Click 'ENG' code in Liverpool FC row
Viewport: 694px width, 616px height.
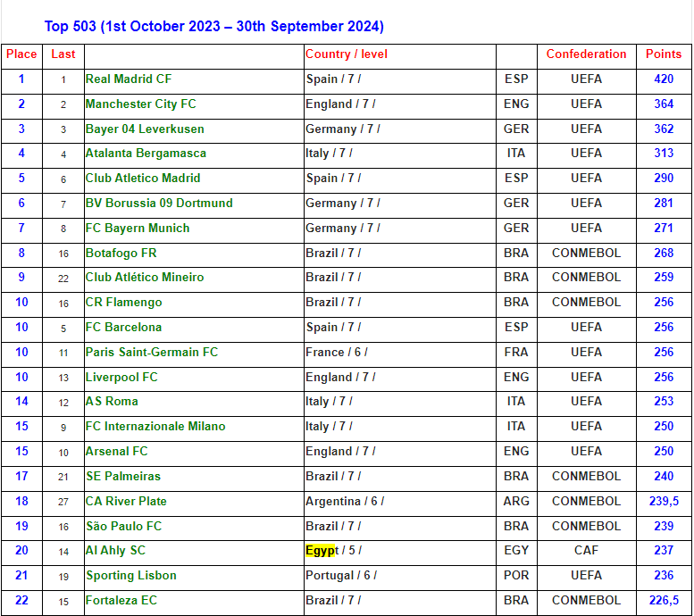[516, 378]
